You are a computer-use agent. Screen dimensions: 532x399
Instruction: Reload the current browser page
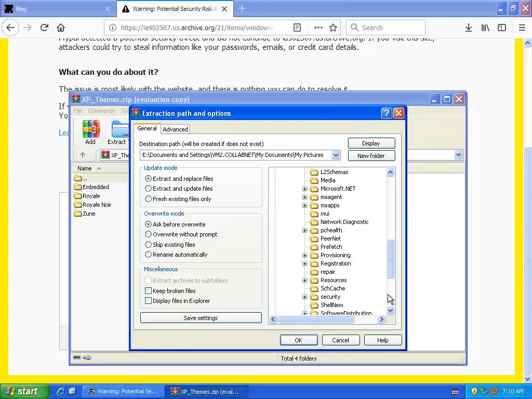click(x=44, y=28)
